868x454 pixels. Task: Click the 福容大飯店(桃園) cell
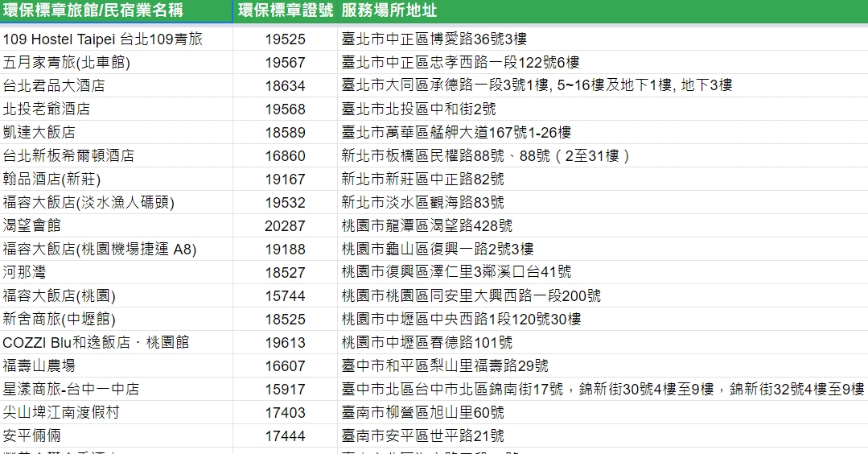pos(117,295)
